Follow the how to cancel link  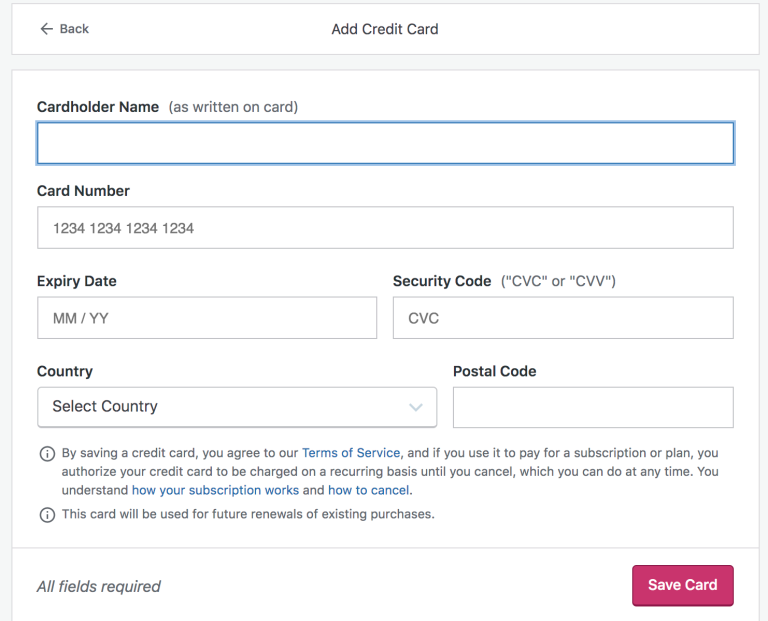tap(369, 490)
